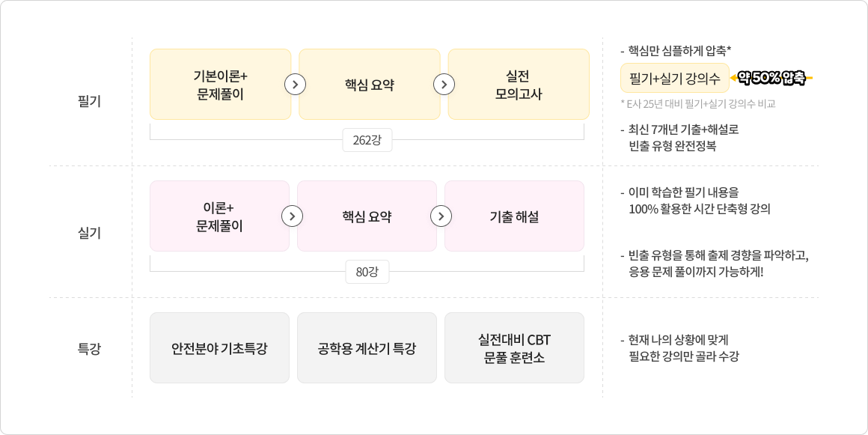Viewport: 868px width, 435px height.
Task: Click the arrow between 핵심 요약 and 실전 모의고사
Action: (444, 84)
